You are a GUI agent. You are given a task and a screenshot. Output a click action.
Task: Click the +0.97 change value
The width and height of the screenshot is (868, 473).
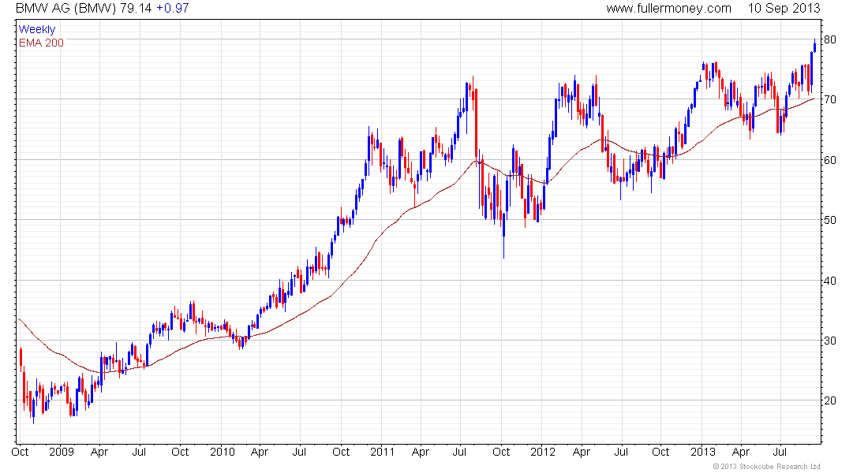point(172,9)
